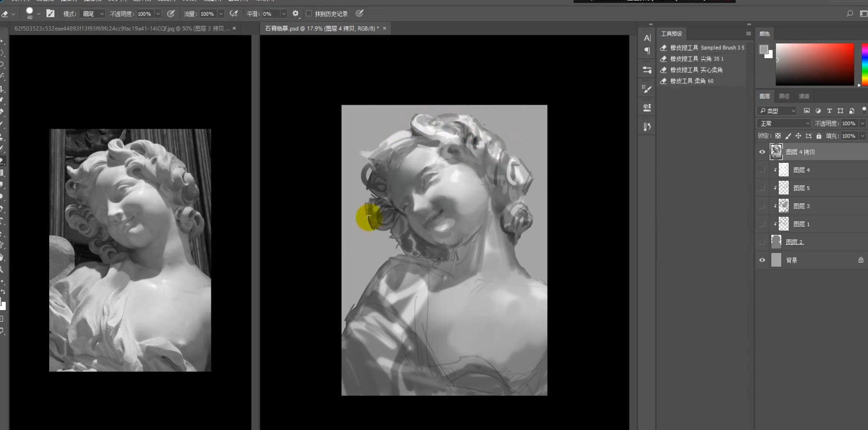Click the options bar 不透明度 100% field

point(144,14)
